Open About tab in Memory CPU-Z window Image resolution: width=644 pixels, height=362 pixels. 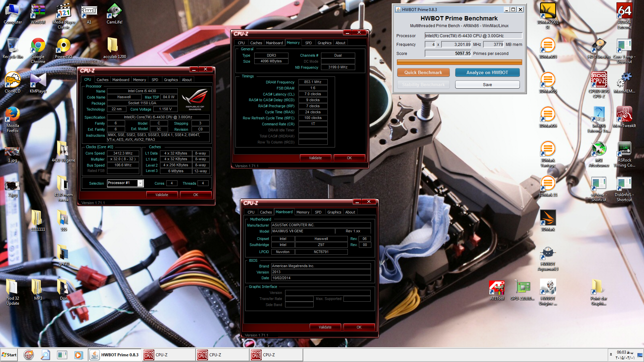[x=340, y=43]
